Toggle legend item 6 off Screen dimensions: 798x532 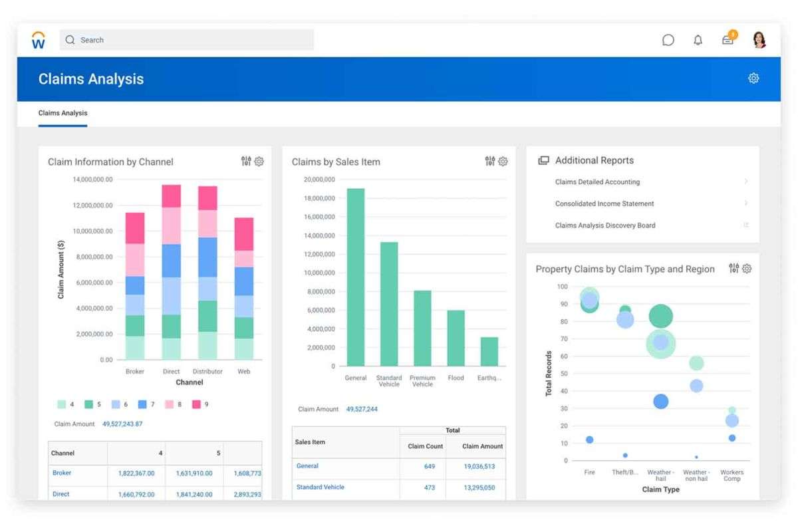pyautogui.click(x=116, y=404)
